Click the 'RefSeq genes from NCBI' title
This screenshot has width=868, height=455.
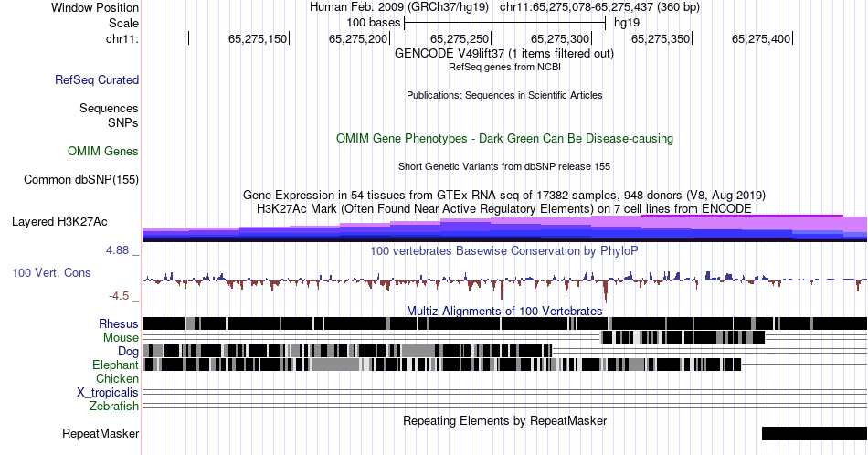pos(504,67)
